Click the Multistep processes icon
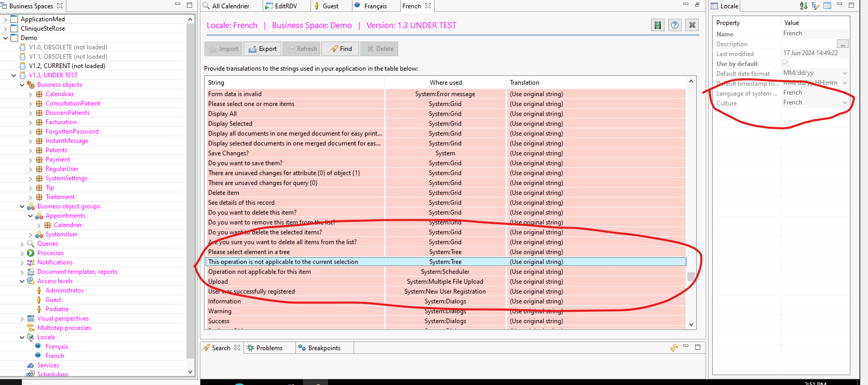Viewport: 868px width, 385px height. [x=31, y=328]
